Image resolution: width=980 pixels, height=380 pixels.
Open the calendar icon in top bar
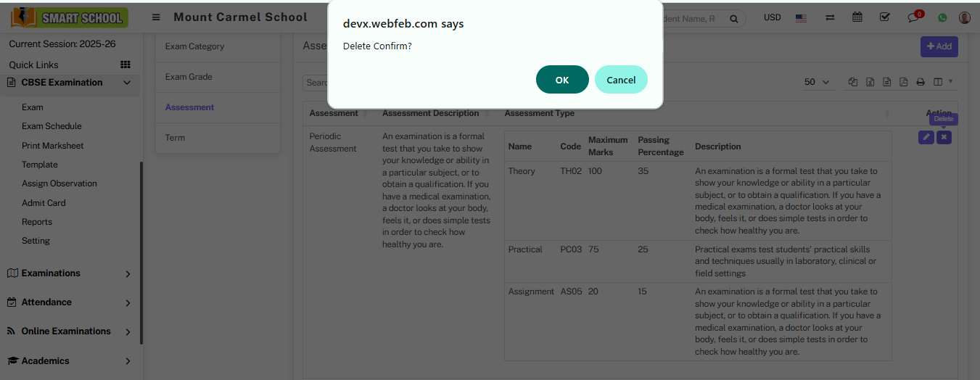(x=857, y=17)
